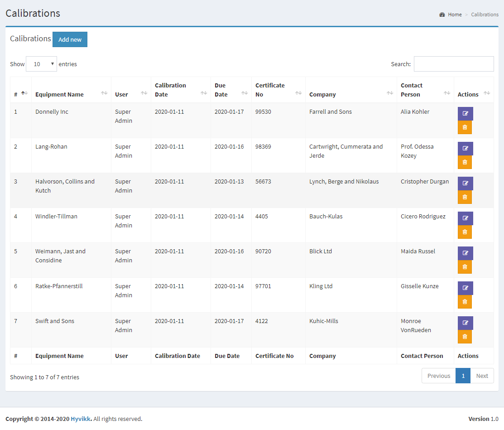The width and height of the screenshot is (504, 430).
Task: Click contact 'Maida Russel'
Action: pos(418,251)
